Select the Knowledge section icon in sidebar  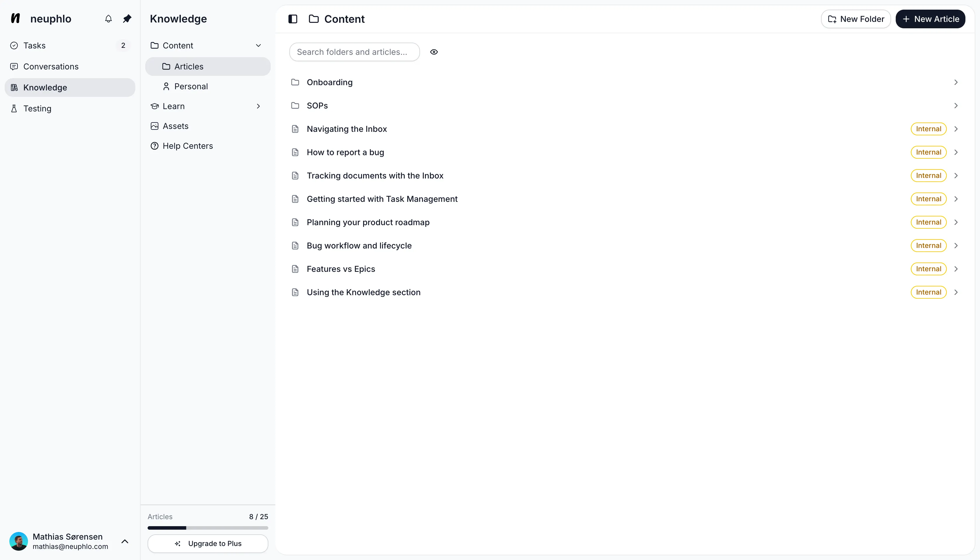[x=14, y=87]
